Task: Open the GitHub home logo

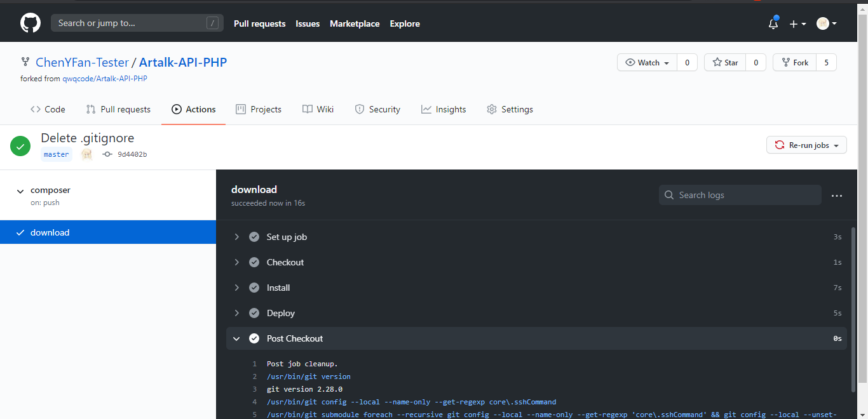Action: coord(31,23)
